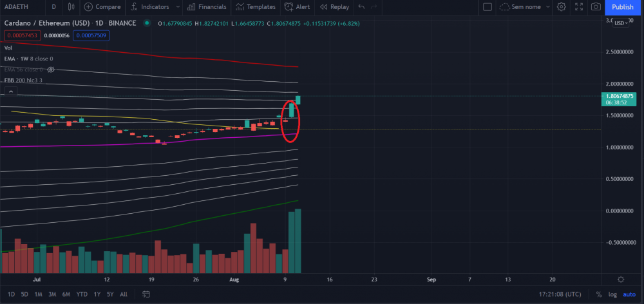This screenshot has height=304, width=644.
Task: Show All available data range
Action: (x=123, y=294)
